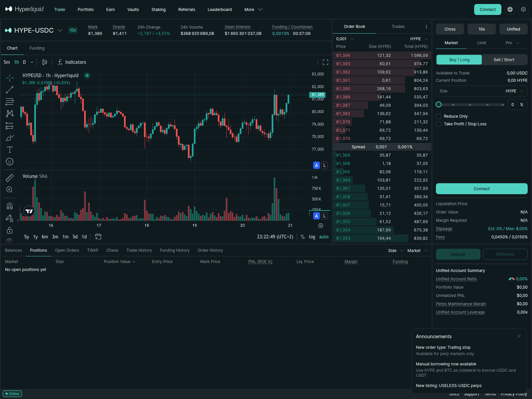Open the settings gear in header
Screen dimensions: 532x399
[x=523, y=9]
